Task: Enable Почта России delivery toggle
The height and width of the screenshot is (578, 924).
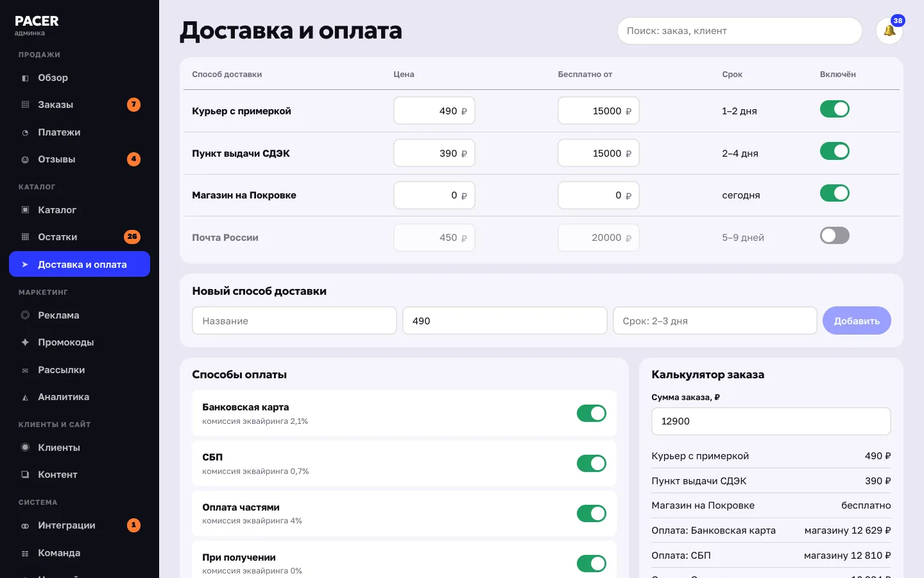Action: coord(834,236)
